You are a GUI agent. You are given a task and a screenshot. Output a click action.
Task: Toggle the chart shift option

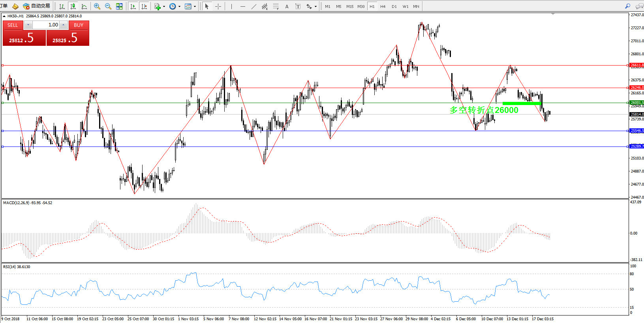coord(144,6)
